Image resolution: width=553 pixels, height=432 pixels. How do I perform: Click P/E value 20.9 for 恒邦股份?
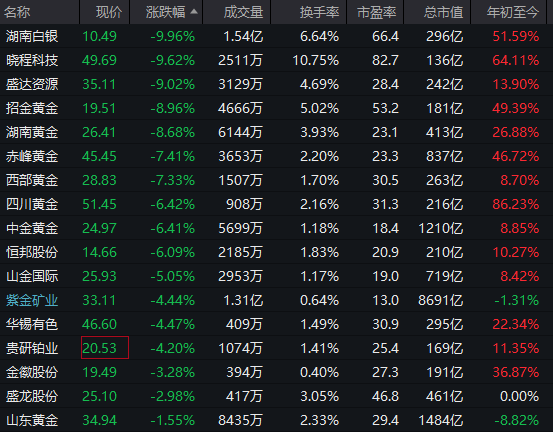[x=385, y=252]
